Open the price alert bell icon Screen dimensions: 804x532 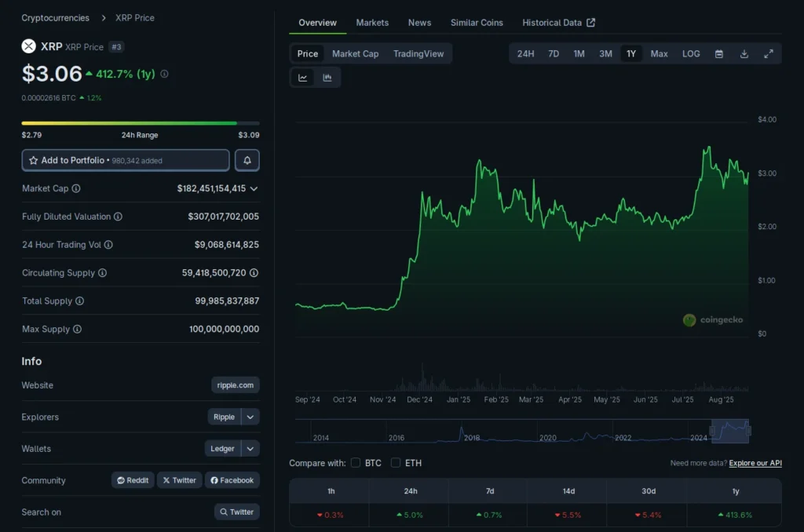247,160
